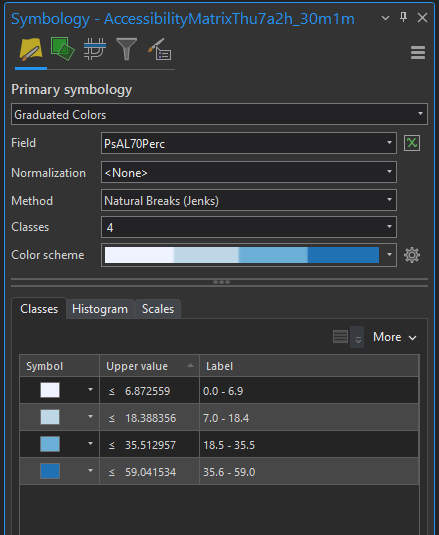Click the expression builder button beside Field
This screenshot has height=535, width=439.
point(412,143)
